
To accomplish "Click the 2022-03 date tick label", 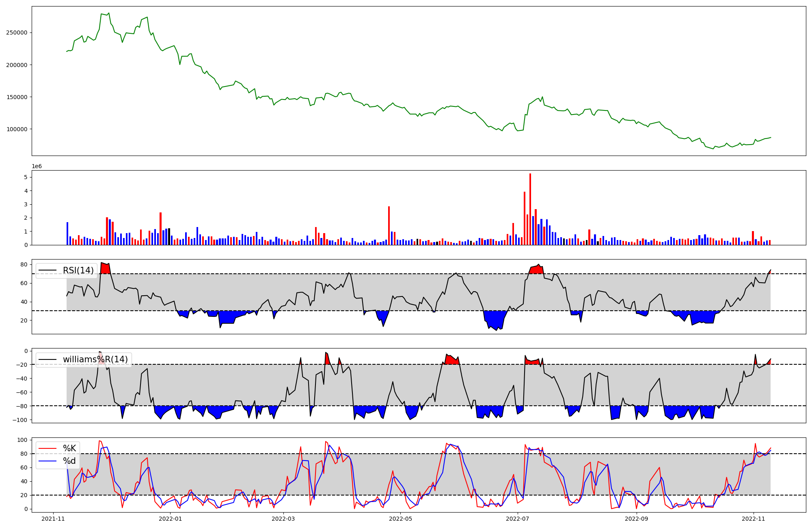I will click(x=283, y=519).
